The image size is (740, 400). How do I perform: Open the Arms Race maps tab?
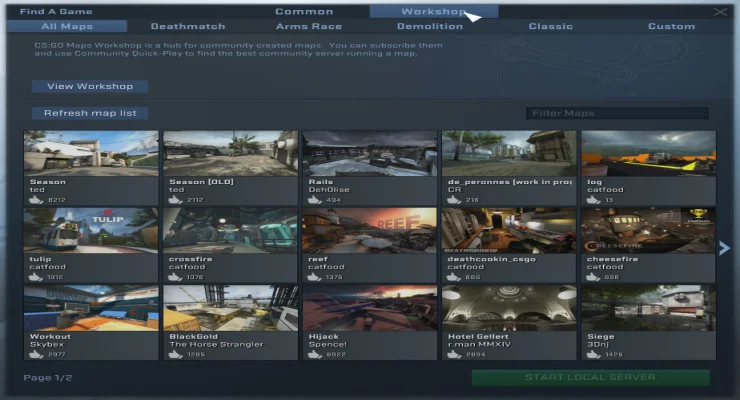(309, 26)
